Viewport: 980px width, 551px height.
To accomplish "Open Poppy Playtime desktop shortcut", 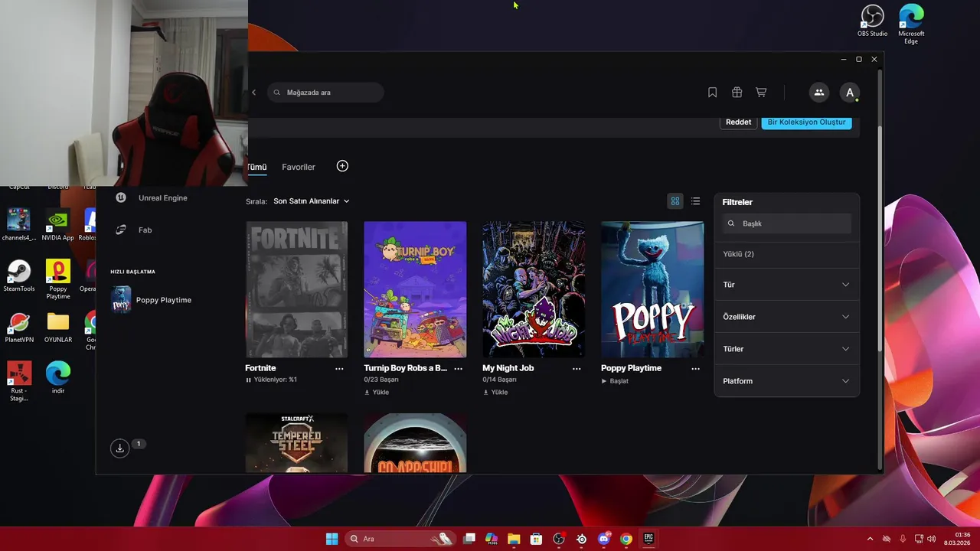I will pyautogui.click(x=58, y=279).
